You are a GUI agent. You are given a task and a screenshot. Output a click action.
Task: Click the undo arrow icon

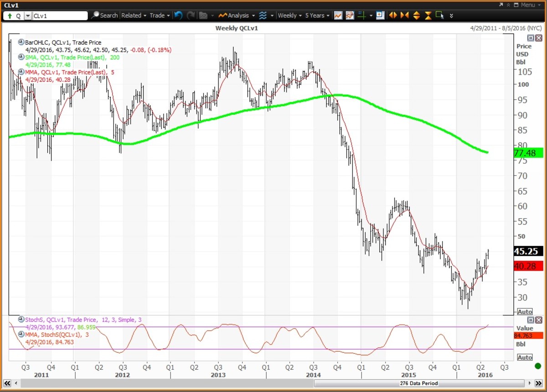tap(178, 15)
